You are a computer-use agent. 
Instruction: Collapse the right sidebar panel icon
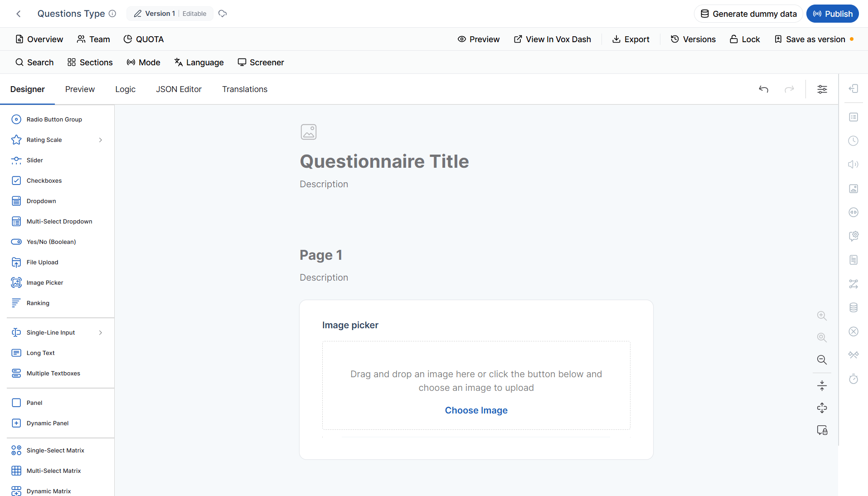[x=853, y=89]
